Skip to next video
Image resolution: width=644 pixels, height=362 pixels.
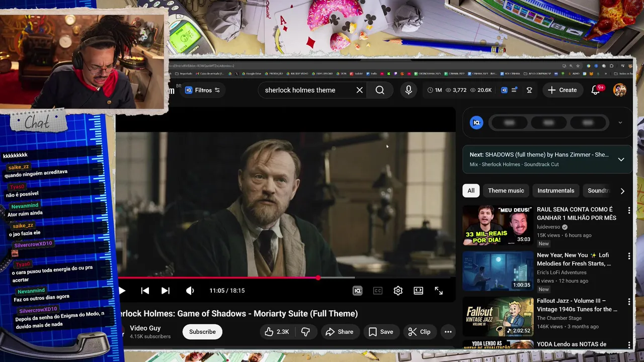(x=165, y=291)
